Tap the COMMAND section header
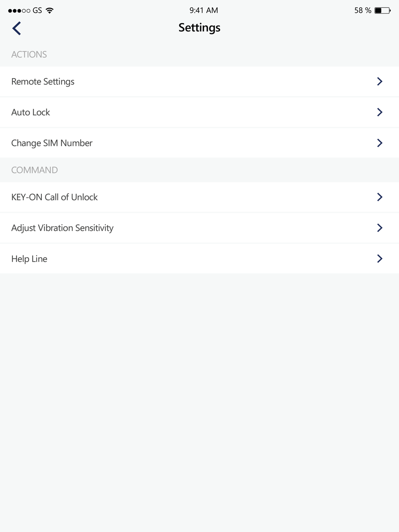 35,170
